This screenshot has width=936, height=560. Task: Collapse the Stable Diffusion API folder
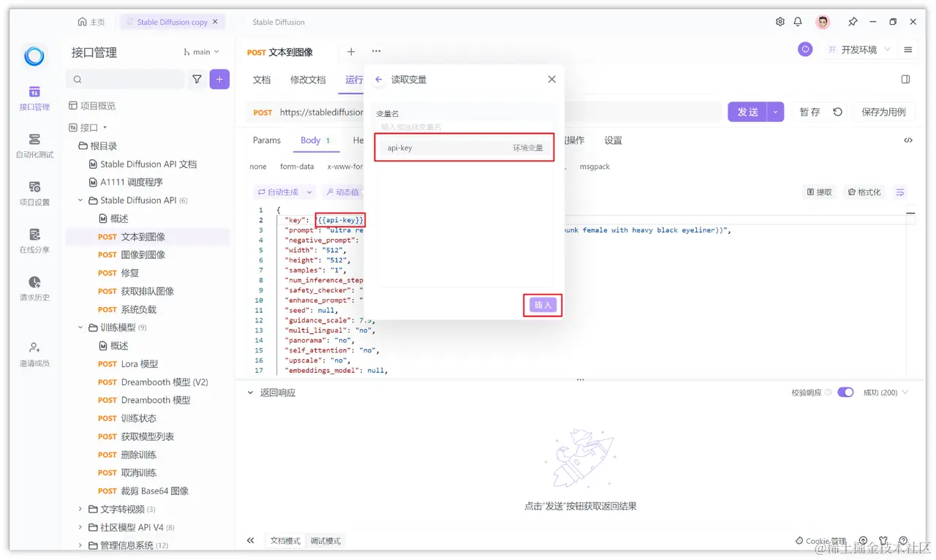(x=80, y=200)
